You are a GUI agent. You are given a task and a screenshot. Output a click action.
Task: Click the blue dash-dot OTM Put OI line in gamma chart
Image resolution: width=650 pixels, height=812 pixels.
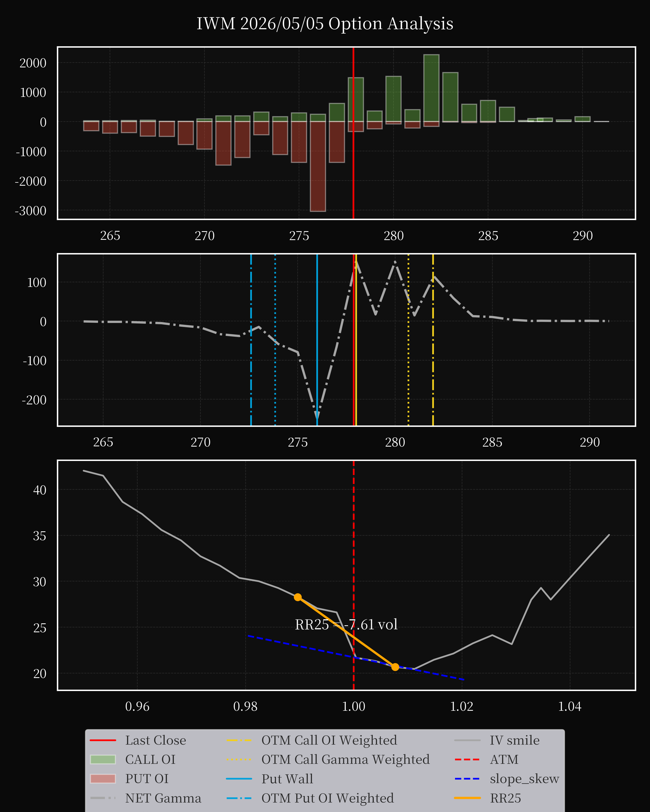(x=251, y=340)
